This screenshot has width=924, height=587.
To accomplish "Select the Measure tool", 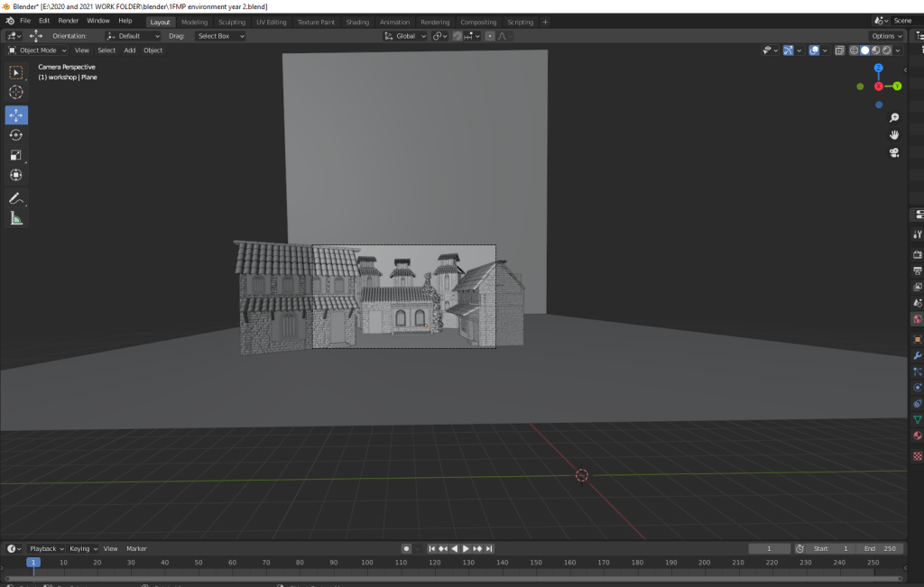I will tap(16, 218).
